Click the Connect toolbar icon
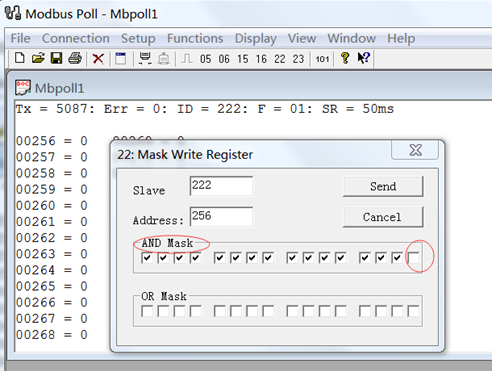The image size is (493, 371). click(145, 59)
